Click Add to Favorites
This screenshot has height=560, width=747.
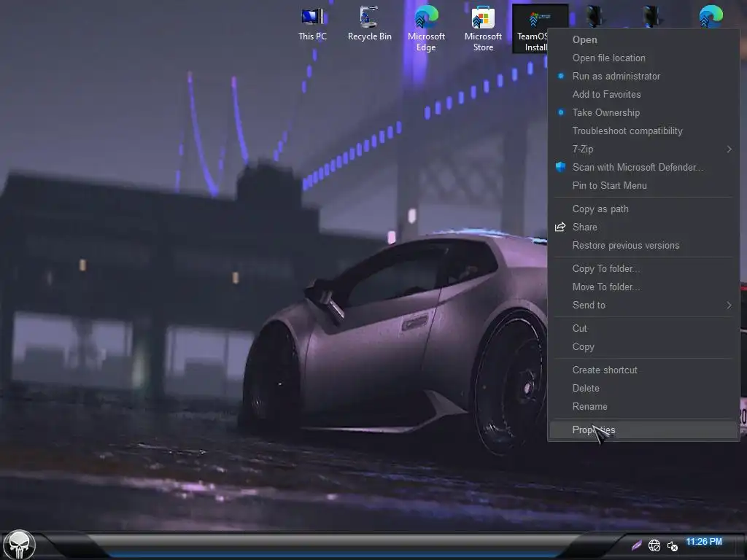(x=643, y=94)
